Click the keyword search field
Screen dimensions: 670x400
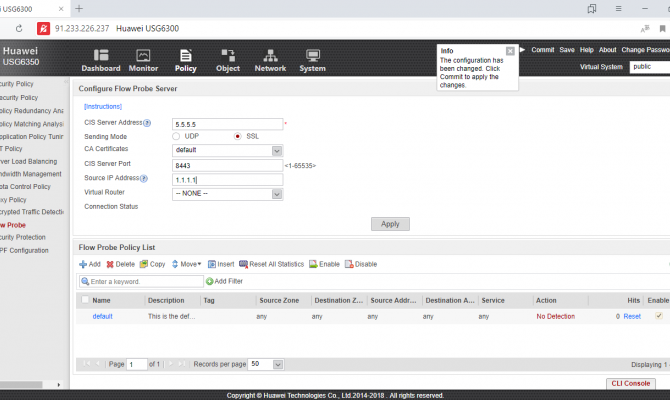coord(141,281)
